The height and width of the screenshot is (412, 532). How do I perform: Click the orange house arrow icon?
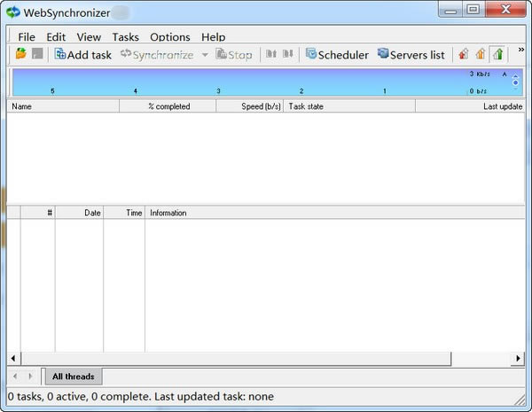[x=481, y=55]
